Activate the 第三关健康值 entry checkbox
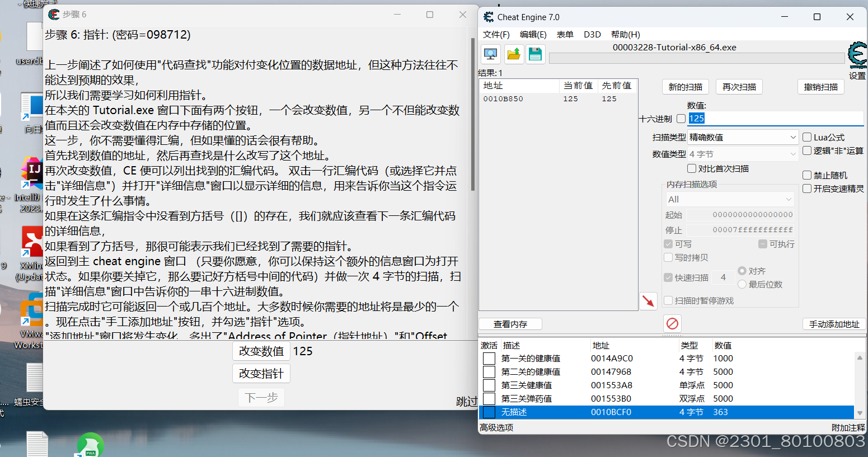Viewport: 868px width, 457px height. pos(489,385)
